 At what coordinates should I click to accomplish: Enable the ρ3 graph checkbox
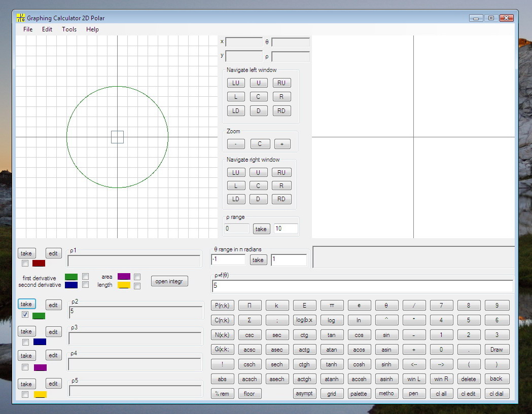coord(25,342)
